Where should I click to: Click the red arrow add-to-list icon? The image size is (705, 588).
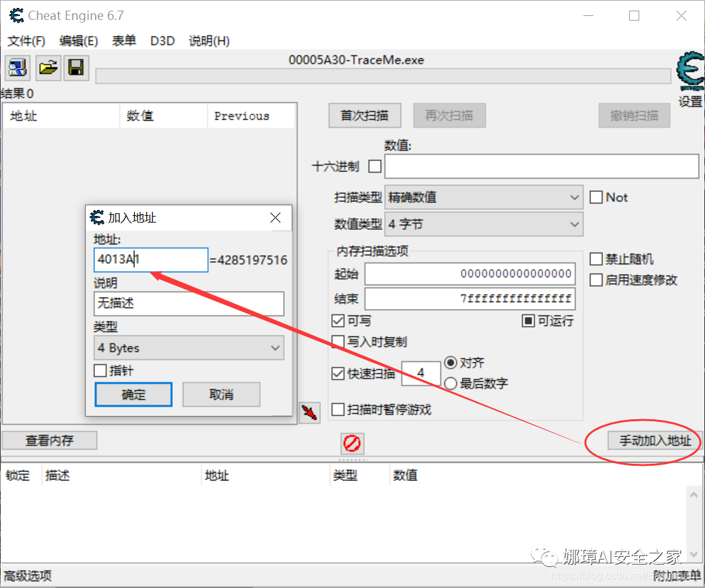310,412
